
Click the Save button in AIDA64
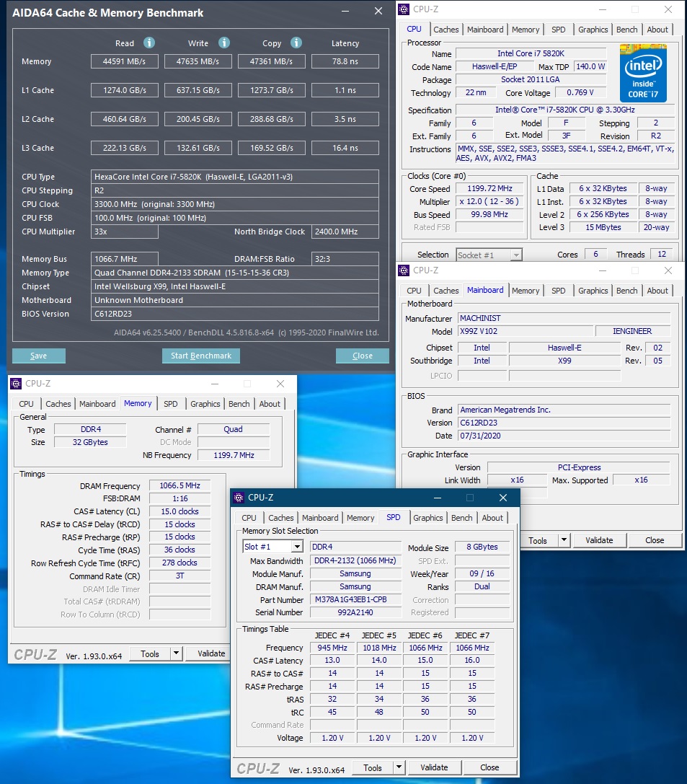[38, 356]
